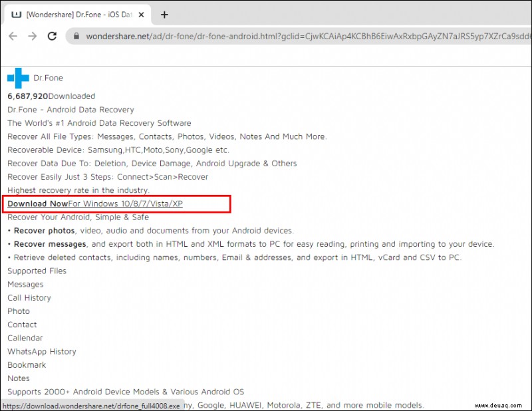Click 'Contact' in the supported files list
Viewport: 532px width, 411px height.
[x=22, y=325]
